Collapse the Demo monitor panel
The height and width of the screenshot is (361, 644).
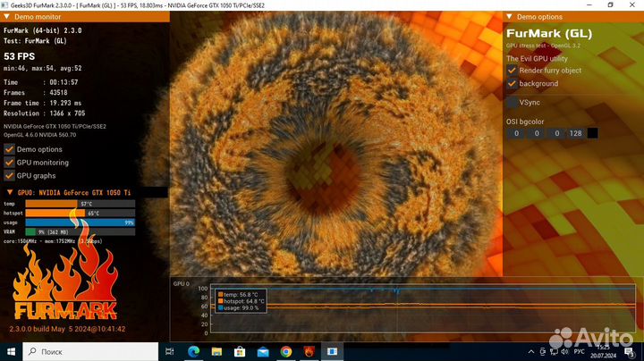[6, 17]
